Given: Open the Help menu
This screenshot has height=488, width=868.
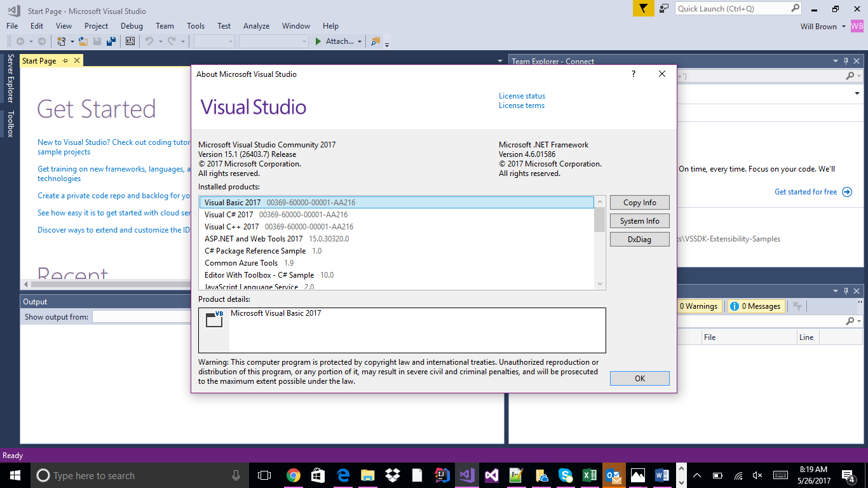Looking at the screenshot, I should coord(330,26).
